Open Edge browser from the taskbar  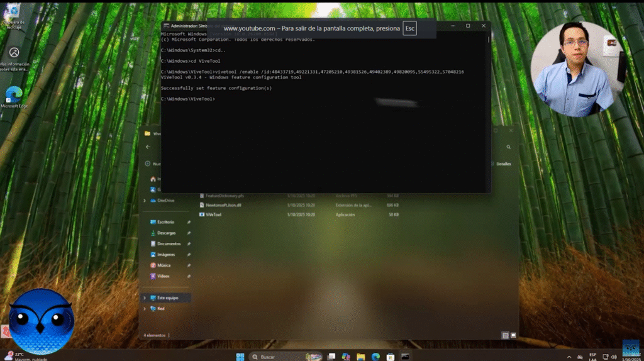(375, 357)
